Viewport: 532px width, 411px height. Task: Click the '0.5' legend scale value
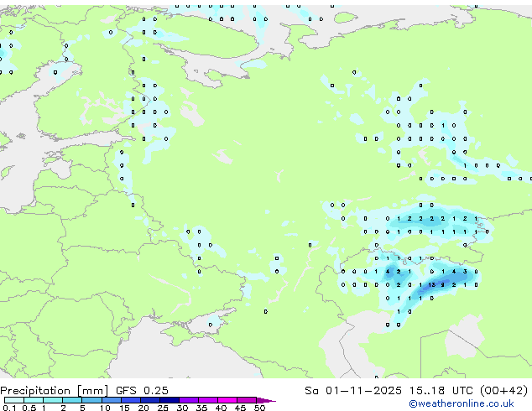click(29, 408)
